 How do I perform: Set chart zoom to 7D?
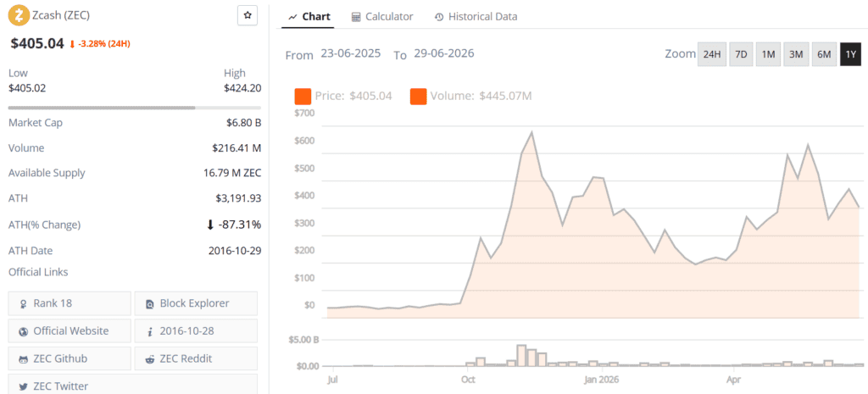point(741,54)
